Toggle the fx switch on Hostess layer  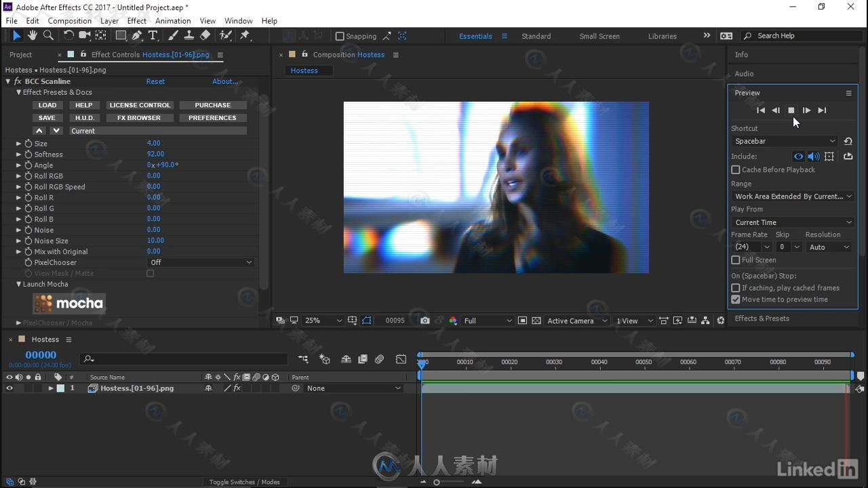pyautogui.click(x=237, y=388)
